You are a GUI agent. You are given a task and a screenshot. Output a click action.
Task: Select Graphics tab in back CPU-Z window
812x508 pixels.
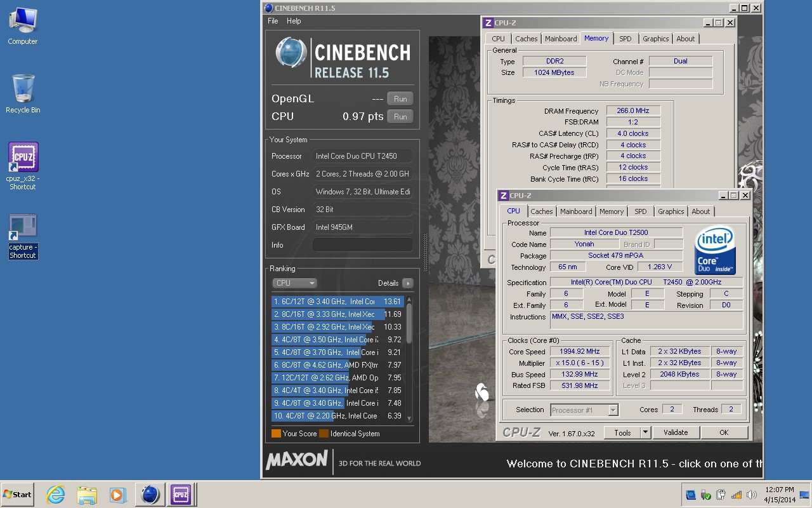click(x=655, y=39)
